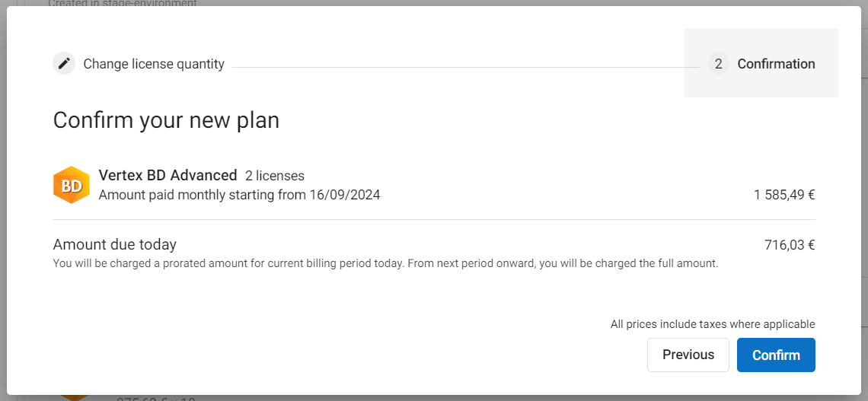Go back to Change license quantity step
The height and width of the screenshot is (401, 868).
153,64
